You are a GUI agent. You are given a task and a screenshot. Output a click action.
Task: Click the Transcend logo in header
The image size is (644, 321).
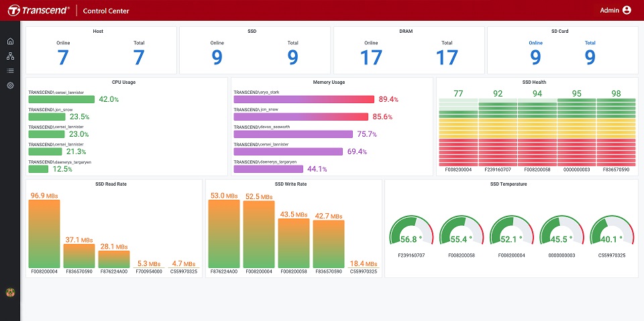point(37,11)
